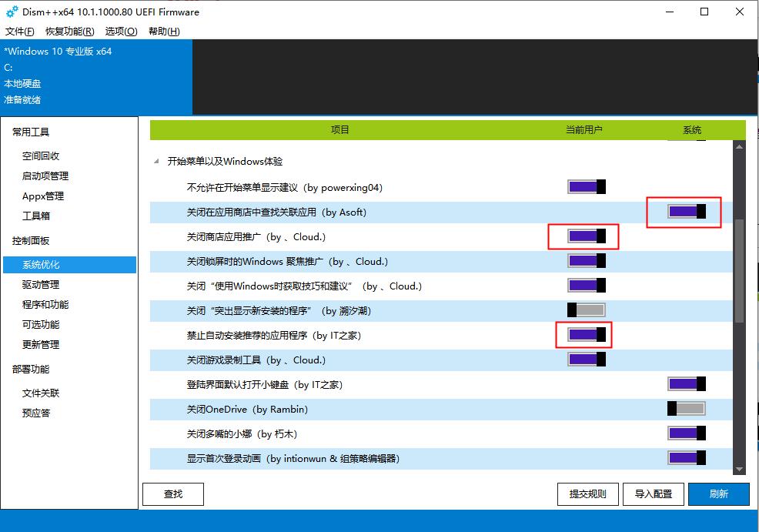The image size is (759, 532).
Task: Toggle the 不允许在开始菜单显示建议 switch
Action: pos(583,186)
